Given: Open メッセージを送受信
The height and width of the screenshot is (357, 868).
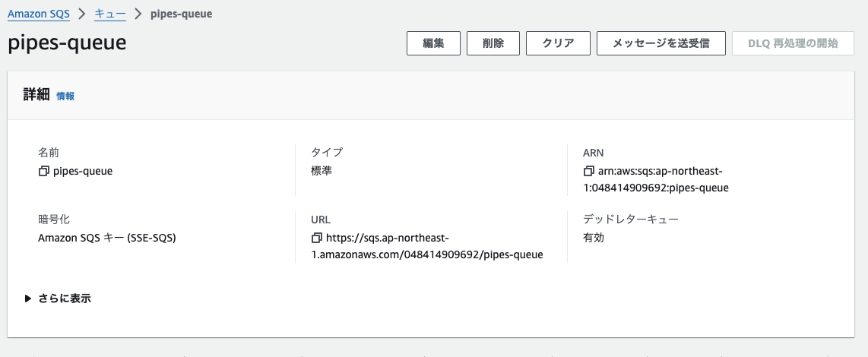Looking at the screenshot, I should [x=661, y=43].
